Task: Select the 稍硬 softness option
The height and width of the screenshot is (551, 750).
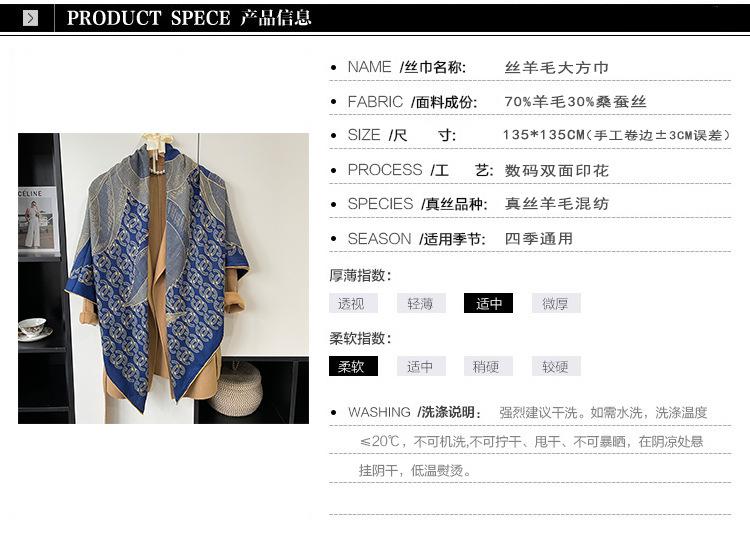Action: coord(488,366)
